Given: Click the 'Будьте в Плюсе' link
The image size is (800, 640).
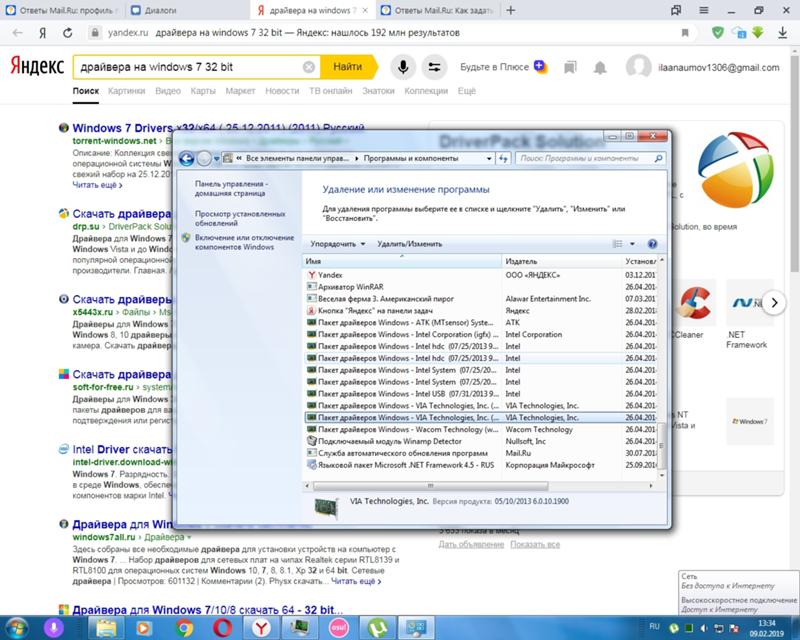Looking at the screenshot, I should 494,67.
